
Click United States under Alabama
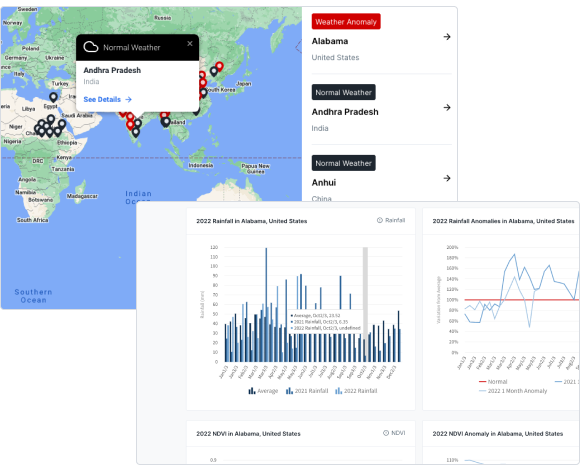(335, 58)
